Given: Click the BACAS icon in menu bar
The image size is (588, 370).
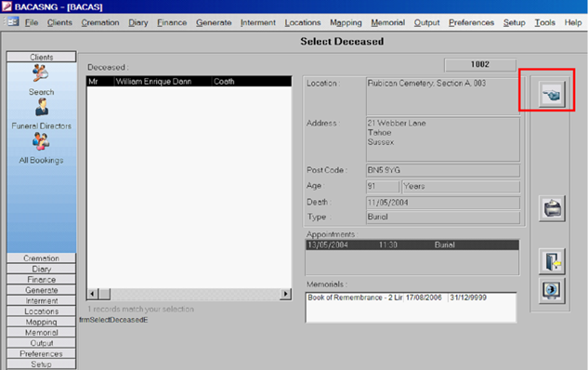Looking at the screenshot, I should pos(13,21).
